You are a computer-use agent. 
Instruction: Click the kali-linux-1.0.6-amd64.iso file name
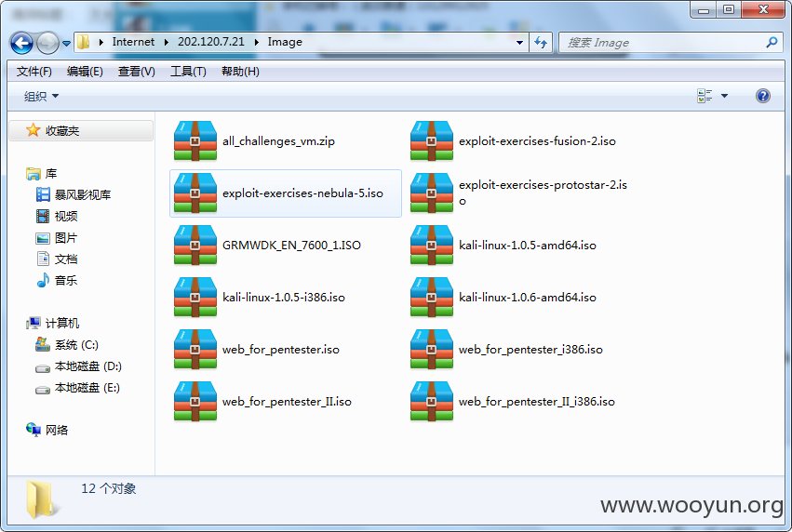(x=528, y=298)
